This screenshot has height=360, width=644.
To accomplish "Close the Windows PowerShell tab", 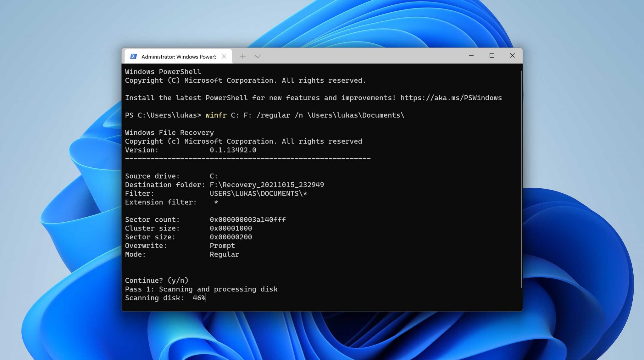I will point(224,57).
